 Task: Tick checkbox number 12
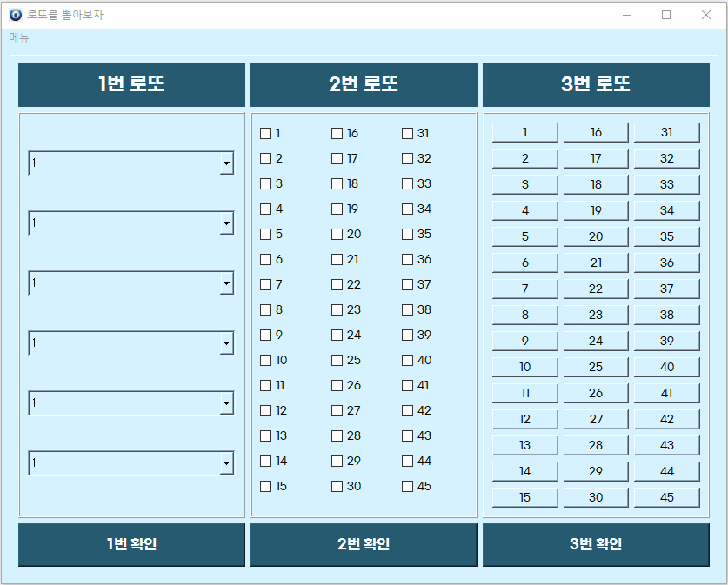[265, 410]
